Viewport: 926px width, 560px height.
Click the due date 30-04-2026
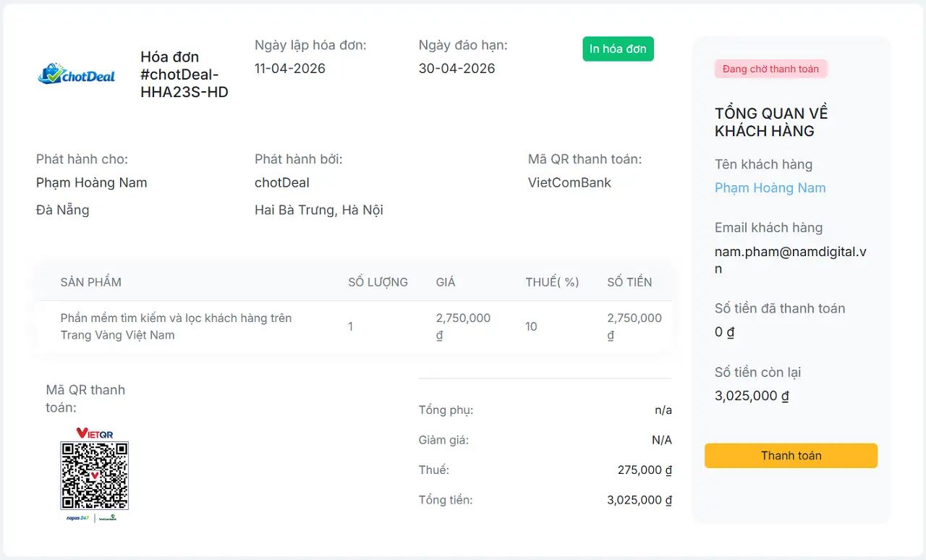pyautogui.click(x=456, y=69)
